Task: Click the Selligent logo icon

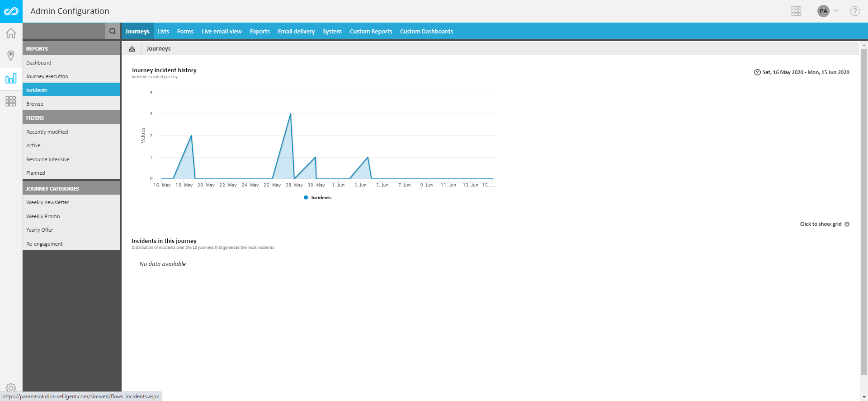Action: (11, 11)
